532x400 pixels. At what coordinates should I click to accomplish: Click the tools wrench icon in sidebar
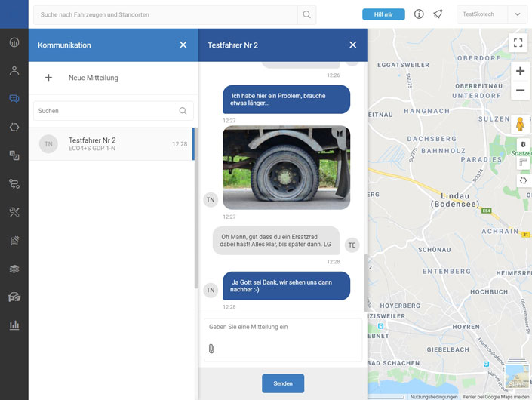click(14, 212)
